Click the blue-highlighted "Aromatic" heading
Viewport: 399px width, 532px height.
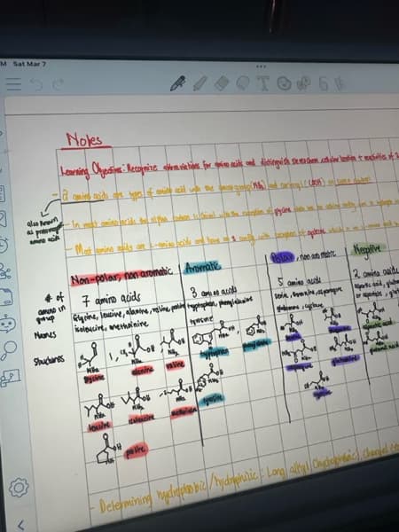[202, 267]
